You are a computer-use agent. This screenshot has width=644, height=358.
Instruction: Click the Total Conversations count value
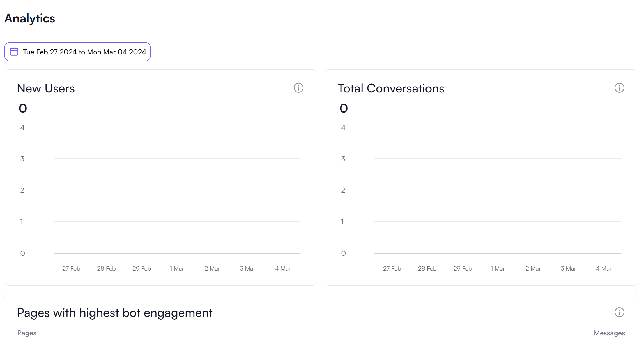pos(344,108)
